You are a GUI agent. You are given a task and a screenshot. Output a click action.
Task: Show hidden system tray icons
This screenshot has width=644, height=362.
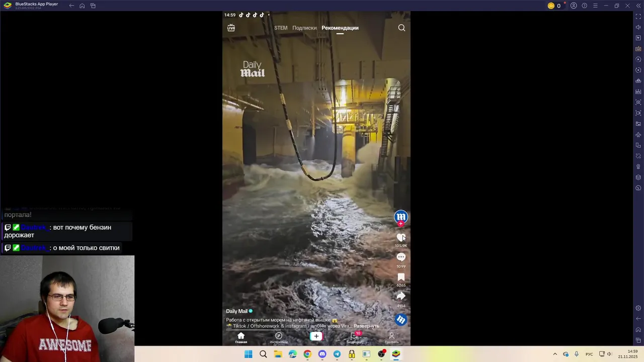[555, 354]
